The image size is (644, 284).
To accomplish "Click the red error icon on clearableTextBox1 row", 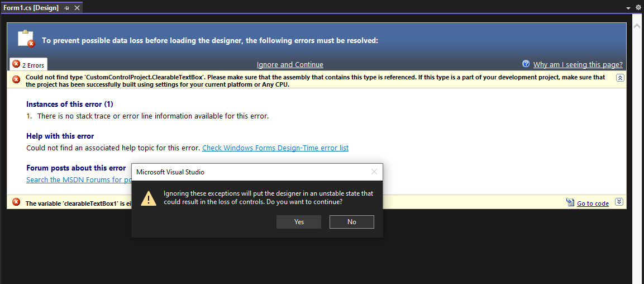I will (x=16, y=202).
